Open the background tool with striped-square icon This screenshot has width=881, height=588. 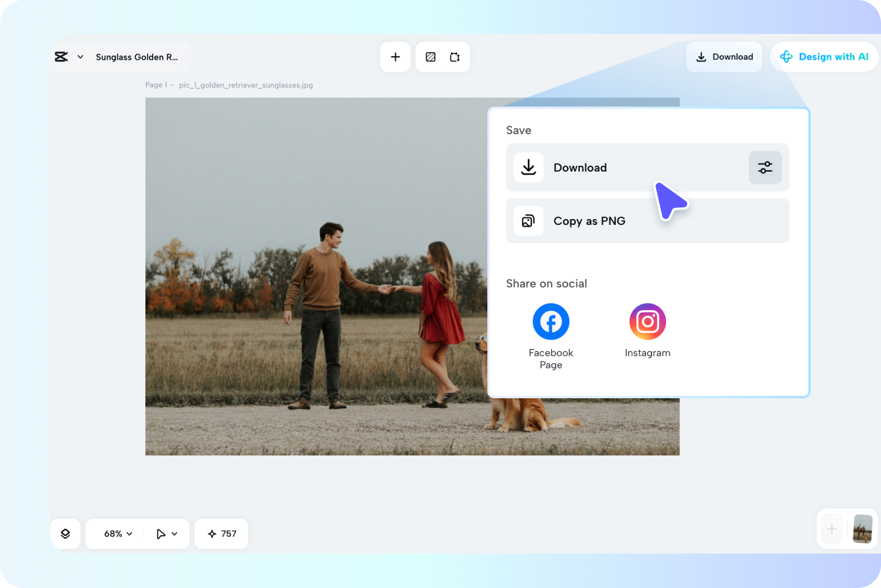431,57
